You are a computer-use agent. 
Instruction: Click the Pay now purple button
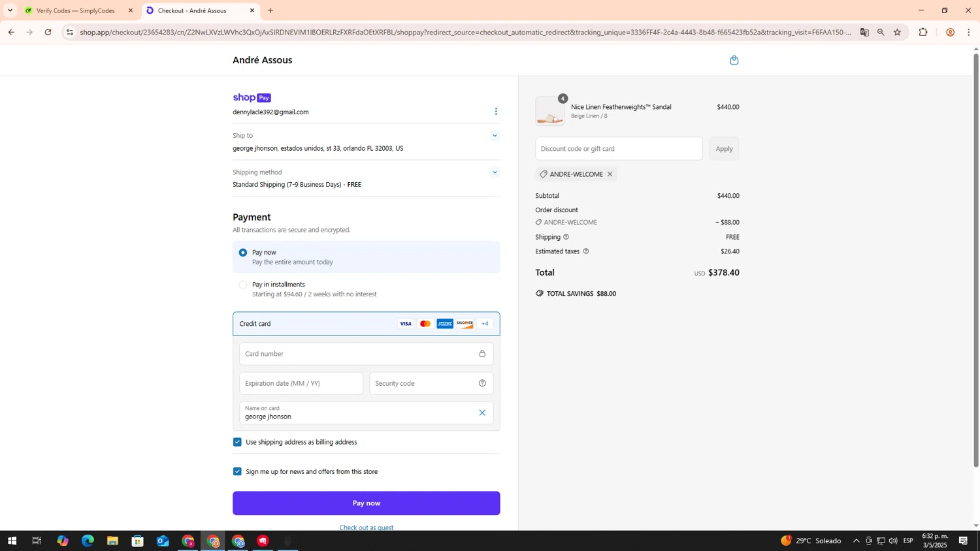tap(367, 503)
